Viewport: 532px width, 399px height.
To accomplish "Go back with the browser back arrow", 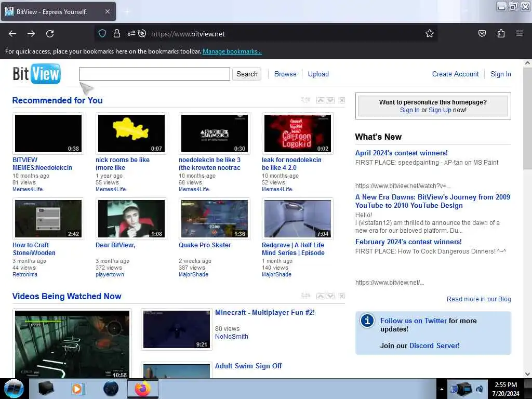I will click(x=12, y=34).
